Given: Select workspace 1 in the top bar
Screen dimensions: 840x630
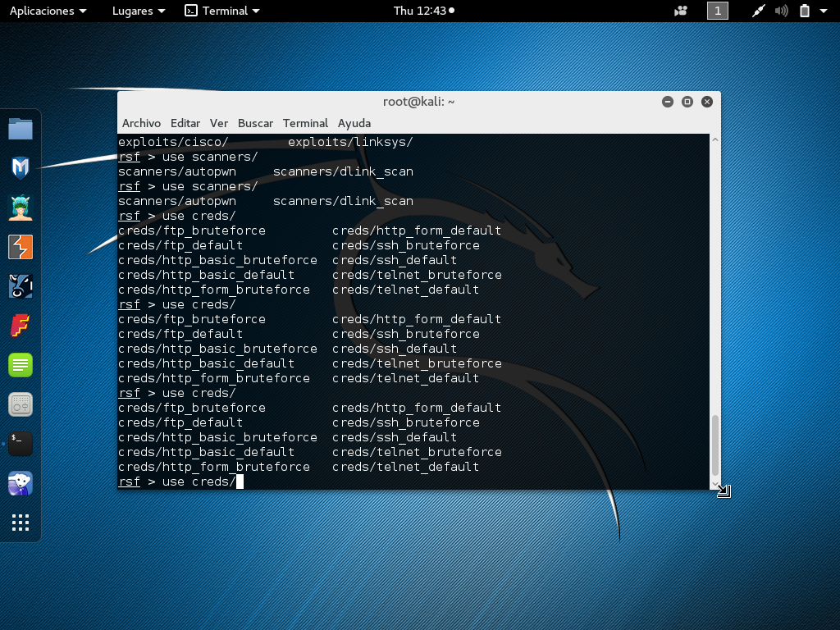Looking at the screenshot, I should [717, 11].
